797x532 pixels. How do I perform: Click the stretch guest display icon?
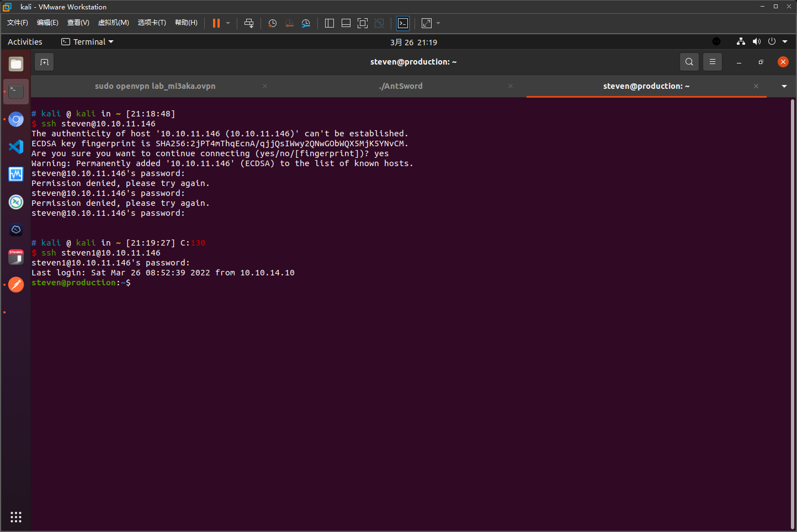point(427,23)
